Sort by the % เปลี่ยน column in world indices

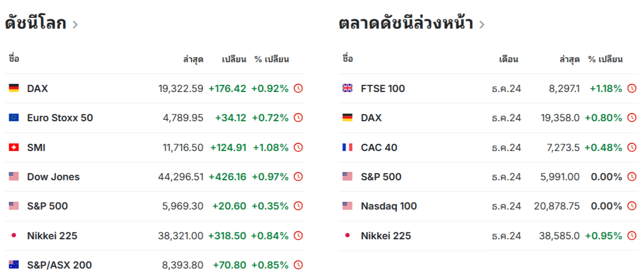point(271,59)
